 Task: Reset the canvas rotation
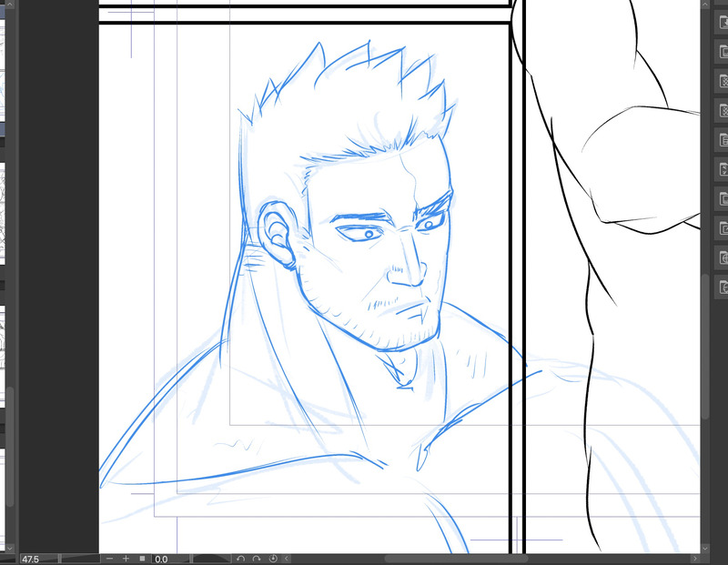(273, 559)
